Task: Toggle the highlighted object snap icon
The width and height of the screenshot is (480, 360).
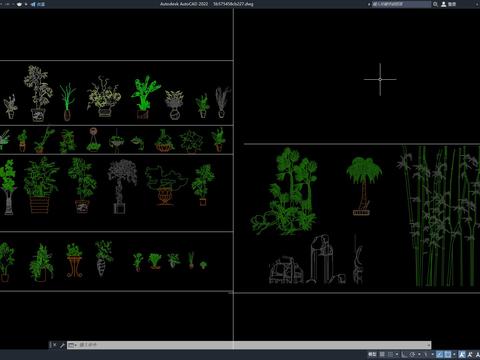Action: point(448,354)
